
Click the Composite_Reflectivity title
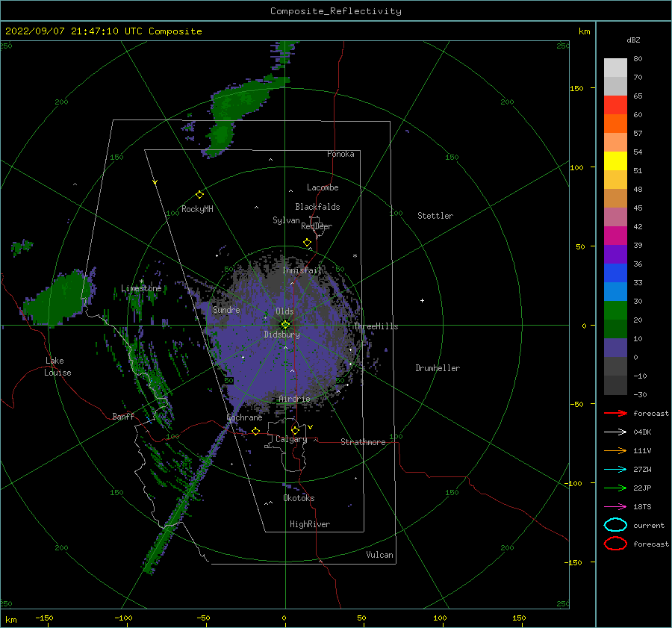(x=336, y=11)
